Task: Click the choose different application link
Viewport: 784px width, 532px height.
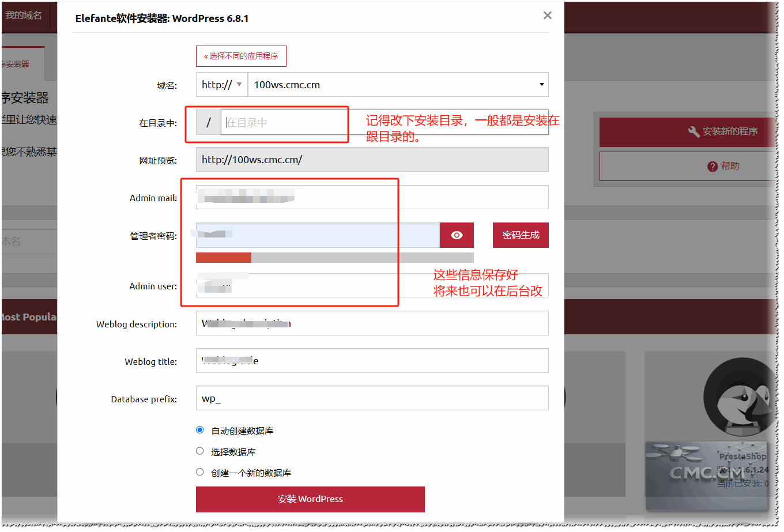Action: [241, 56]
